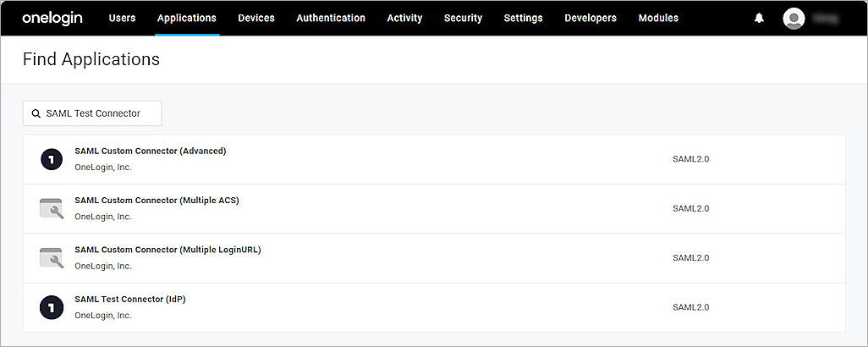Open the user profile avatar

click(794, 19)
